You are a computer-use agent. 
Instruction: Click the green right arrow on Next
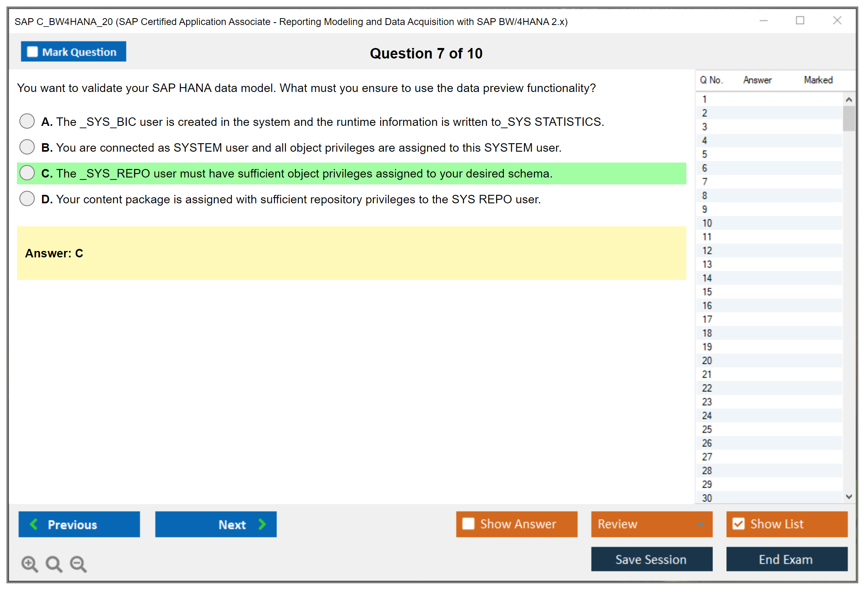[262, 524]
